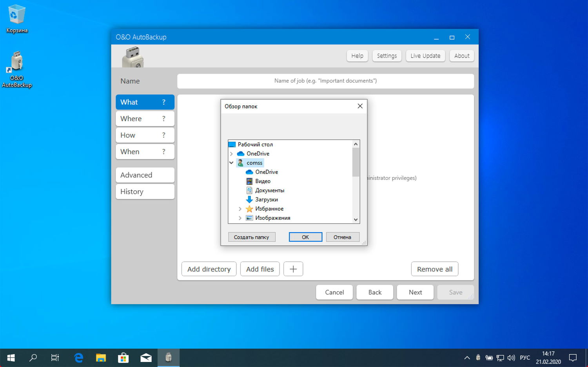This screenshot has width=588, height=367.
Task: Open the Корзина on the desktop
Action: 16,16
